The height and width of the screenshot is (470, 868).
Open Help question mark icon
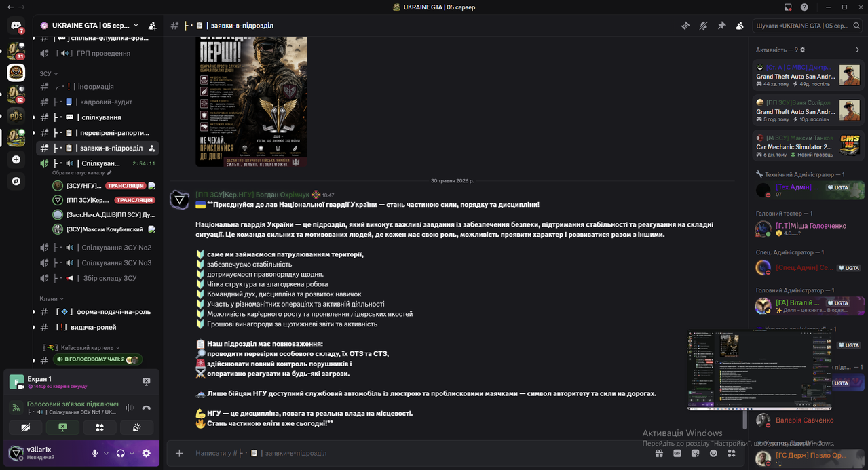804,7
